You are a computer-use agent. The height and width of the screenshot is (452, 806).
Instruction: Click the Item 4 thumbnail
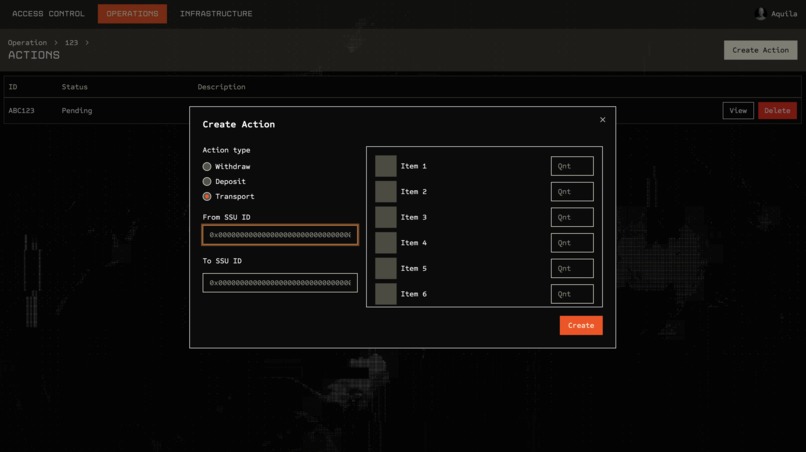[x=386, y=243]
